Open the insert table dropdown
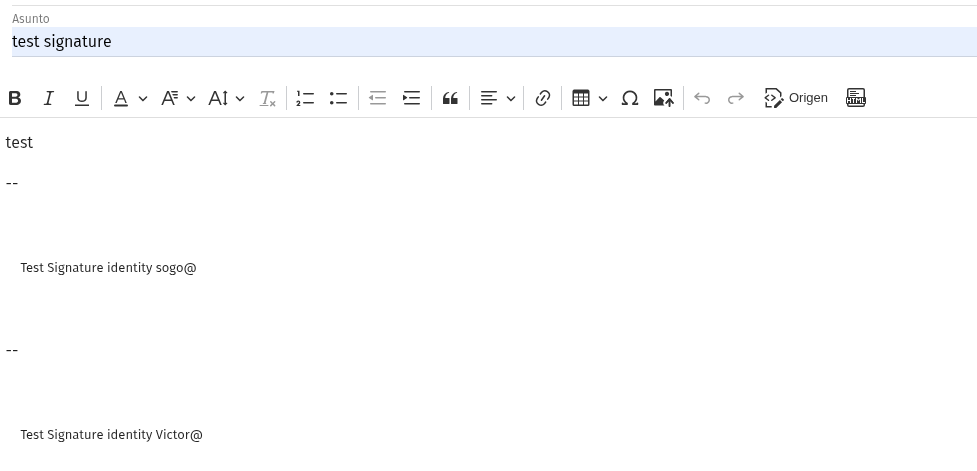The width and height of the screenshot is (977, 471). coord(589,98)
